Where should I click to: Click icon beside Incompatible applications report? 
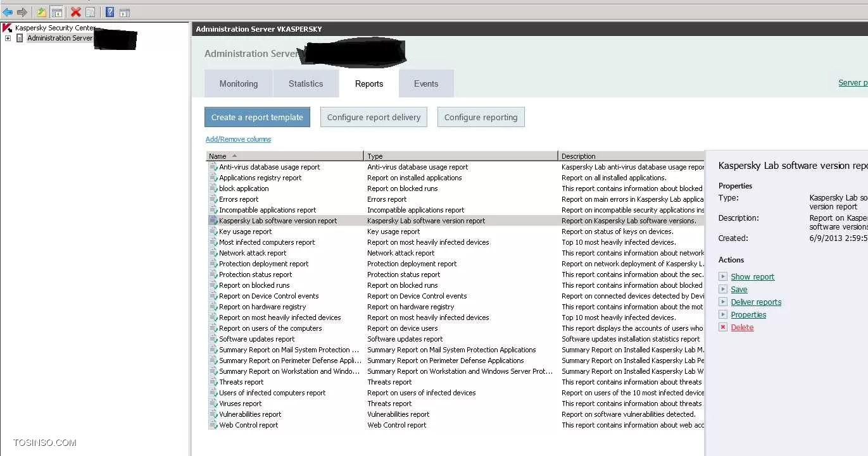[x=213, y=210]
